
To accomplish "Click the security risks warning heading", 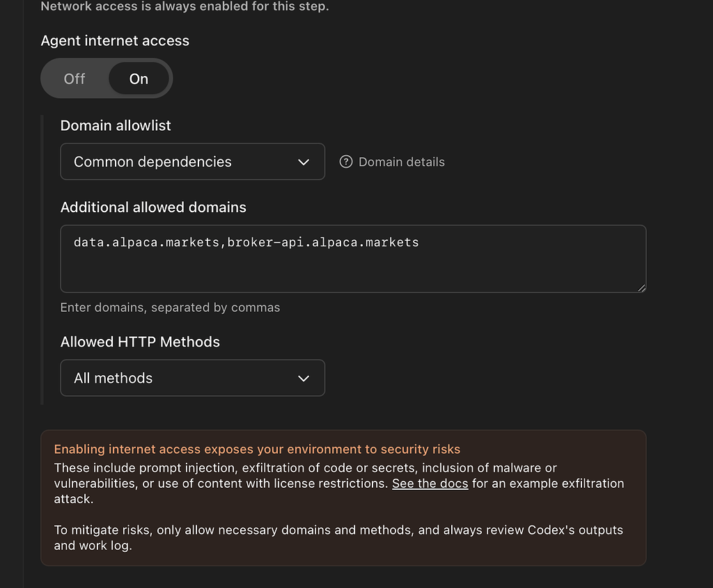I will [257, 449].
